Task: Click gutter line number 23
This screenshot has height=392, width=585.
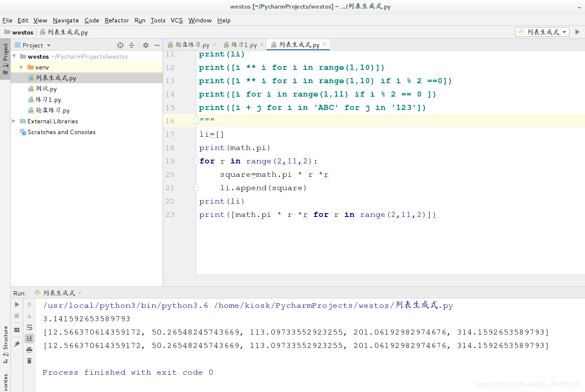Action: pyautogui.click(x=170, y=214)
